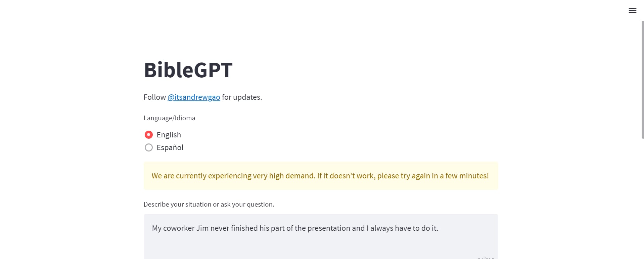Click the BibleGPT page heading
644x259 pixels.
tap(188, 70)
